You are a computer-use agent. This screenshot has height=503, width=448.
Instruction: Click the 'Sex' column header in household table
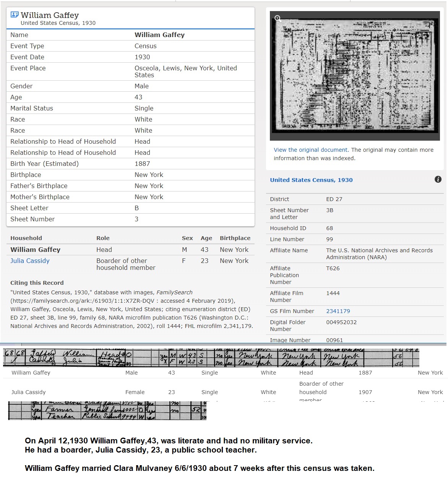click(187, 238)
